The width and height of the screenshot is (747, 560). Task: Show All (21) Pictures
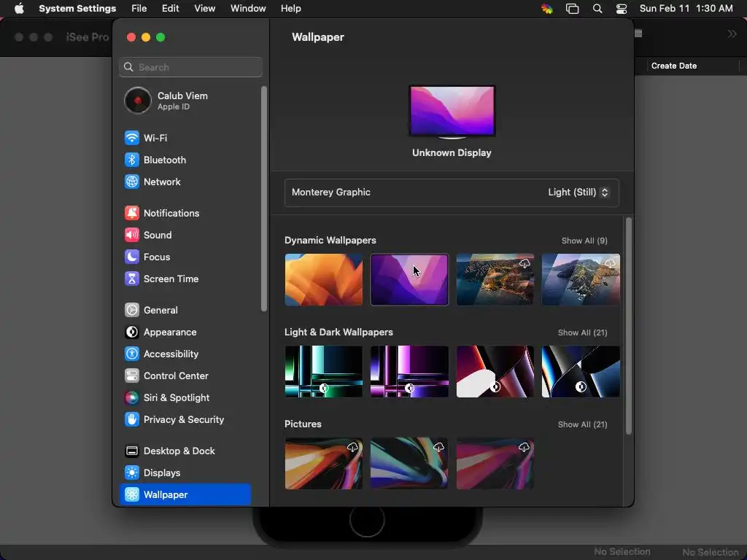click(x=582, y=425)
